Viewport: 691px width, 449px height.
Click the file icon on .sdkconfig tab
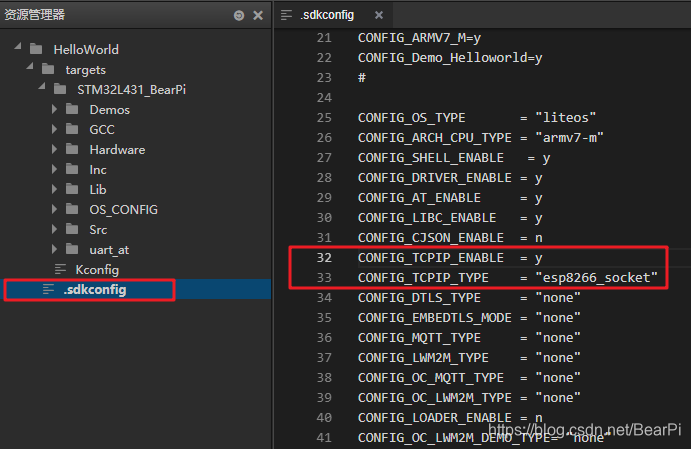point(286,15)
